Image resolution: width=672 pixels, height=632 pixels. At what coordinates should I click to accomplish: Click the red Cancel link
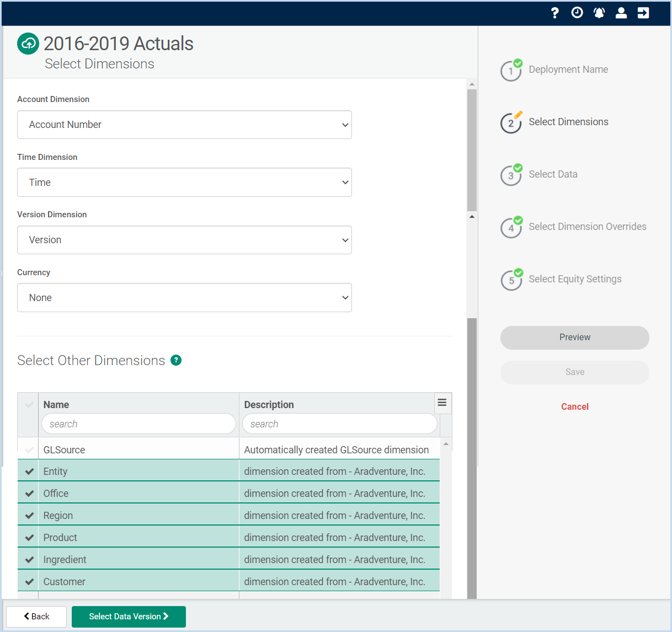coord(575,406)
